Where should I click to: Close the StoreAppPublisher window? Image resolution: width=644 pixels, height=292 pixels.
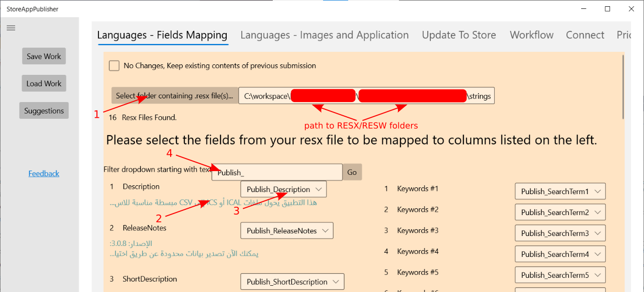coord(631,9)
